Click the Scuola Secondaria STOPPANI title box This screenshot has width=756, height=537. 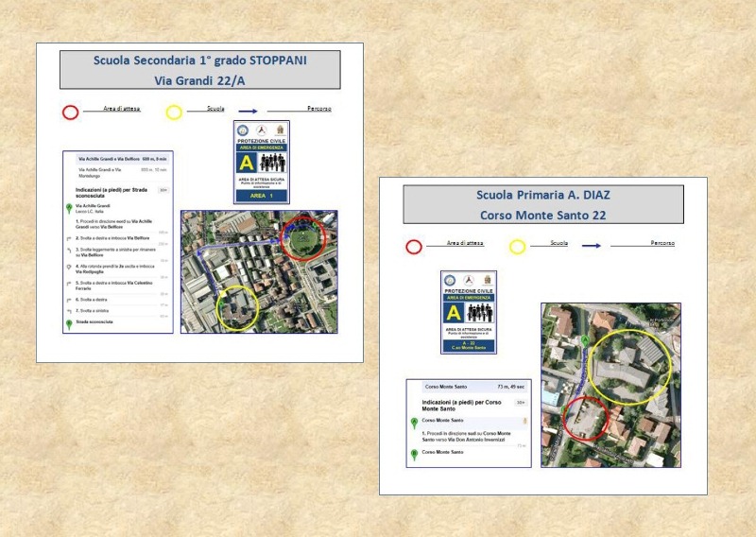click(199, 70)
